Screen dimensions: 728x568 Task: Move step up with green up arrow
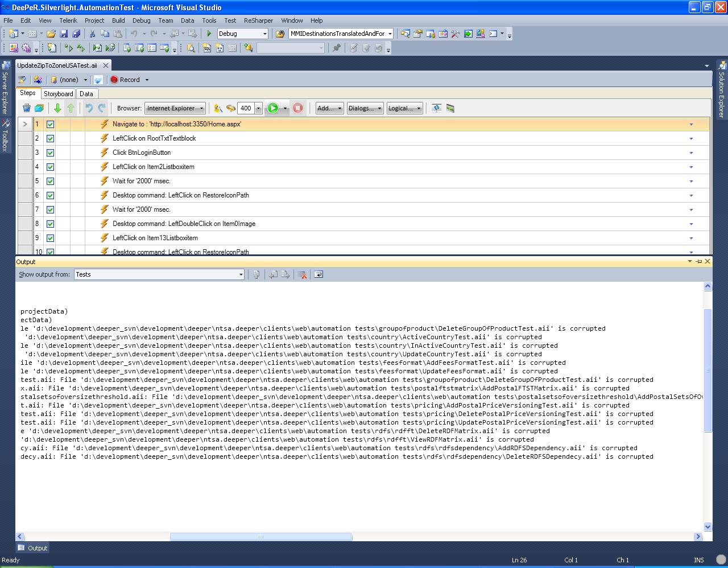71,108
